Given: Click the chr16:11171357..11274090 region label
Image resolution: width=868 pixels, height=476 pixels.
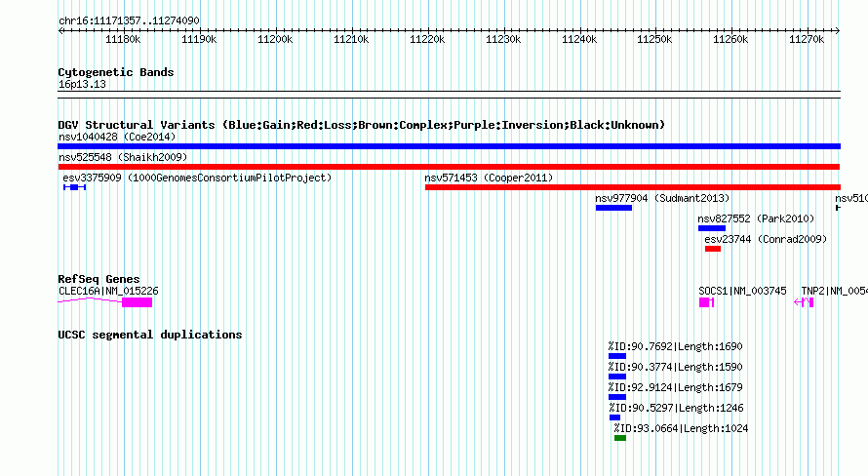Looking at the screenshot, I should coord(129,21).
